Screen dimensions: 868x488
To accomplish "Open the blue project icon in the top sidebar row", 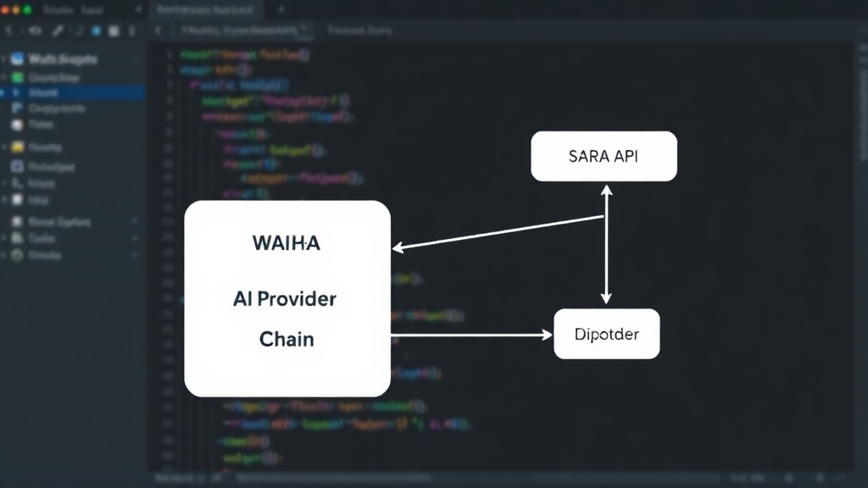I will click(x=17, y=58).
